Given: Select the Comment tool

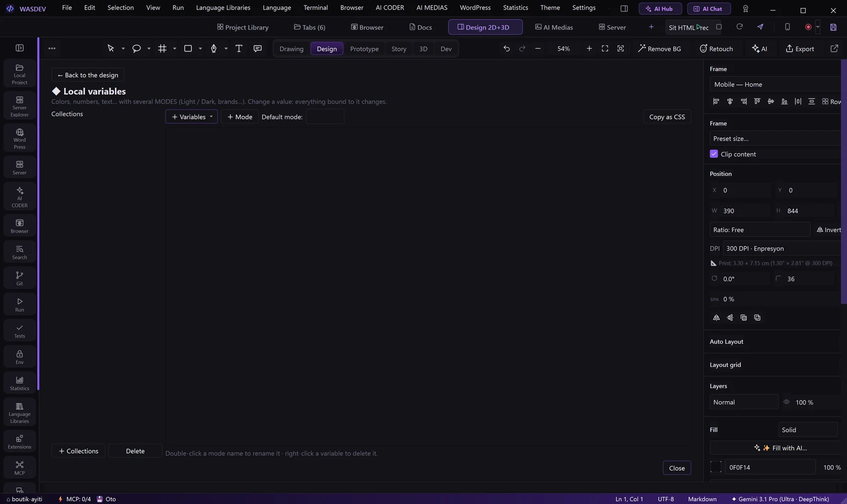Looking at the screenshot, I should pyautogui.click(x=258, y=48).
